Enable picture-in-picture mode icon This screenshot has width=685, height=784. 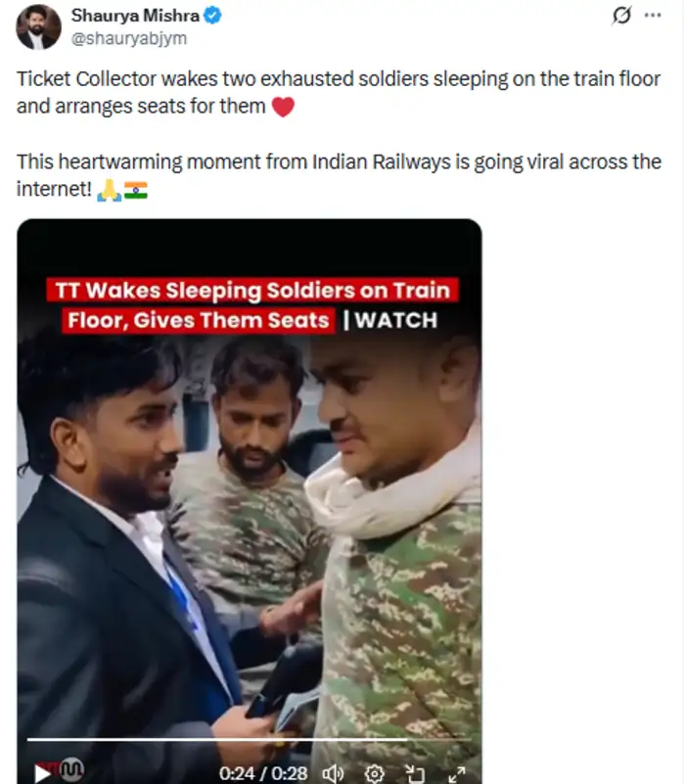pyautogui.click(x=415, y=773)
